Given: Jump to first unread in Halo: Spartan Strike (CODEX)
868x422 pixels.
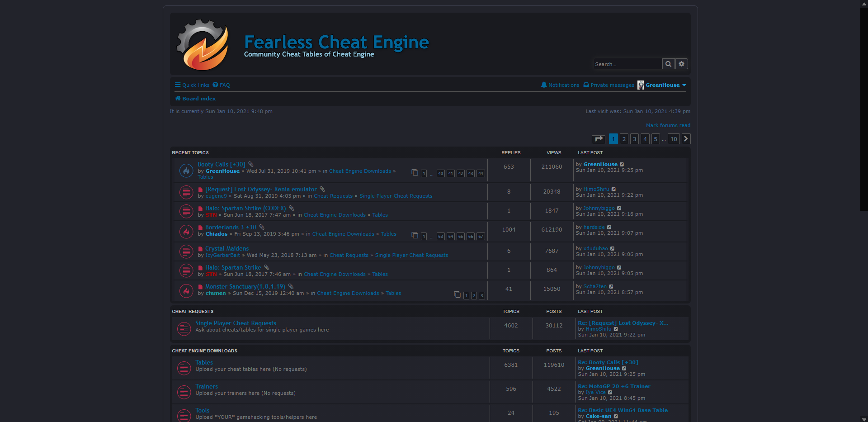Looking at the screenshot, I should (200, 209).
